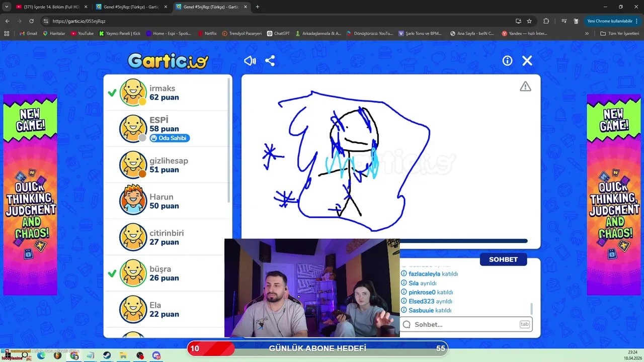Screen dimensions: 644x362
Task: Focus the Sohbet chat input field
Action: [466, 324]
